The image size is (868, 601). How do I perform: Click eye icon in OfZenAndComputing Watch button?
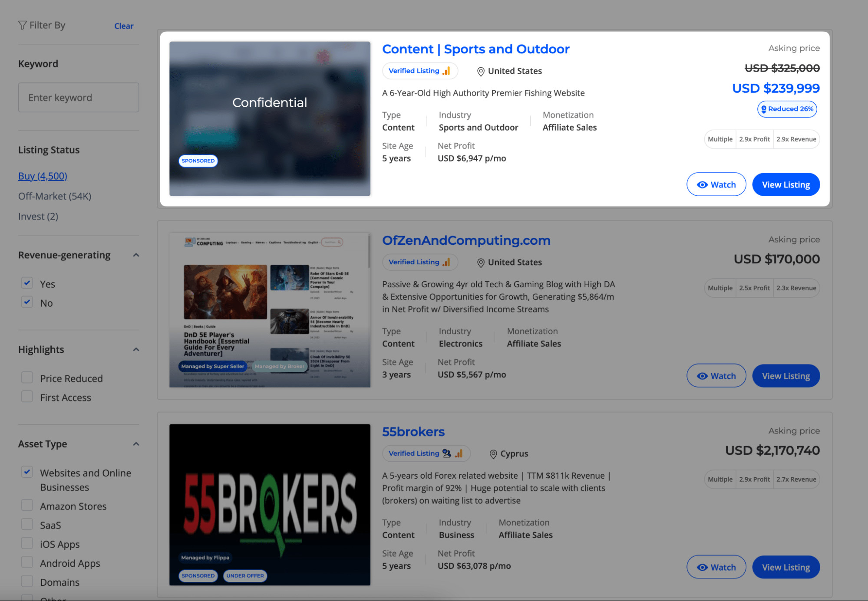[702, 376]
